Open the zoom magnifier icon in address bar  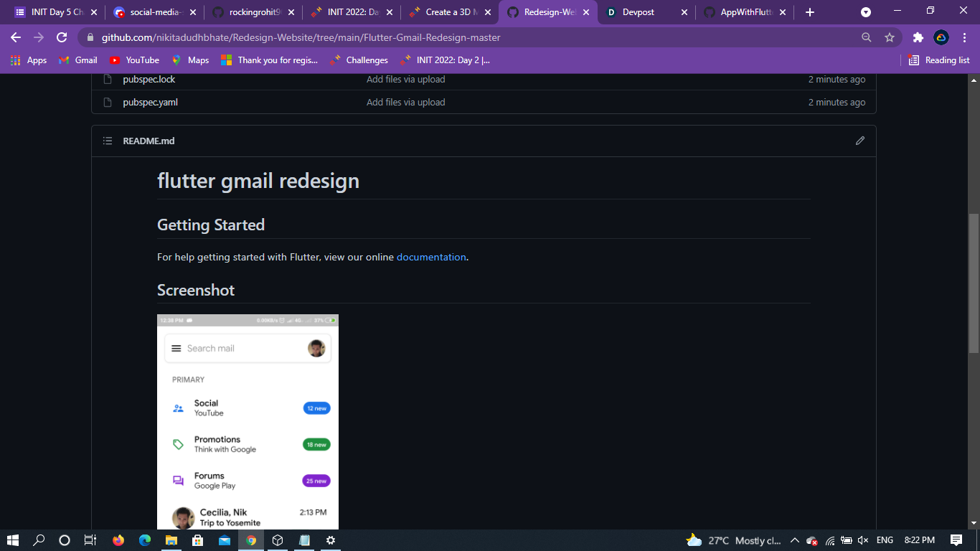click(x=867, y=37)
